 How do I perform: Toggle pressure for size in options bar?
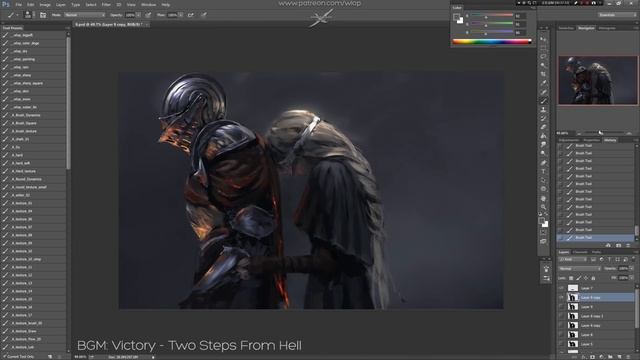[204, 15]
